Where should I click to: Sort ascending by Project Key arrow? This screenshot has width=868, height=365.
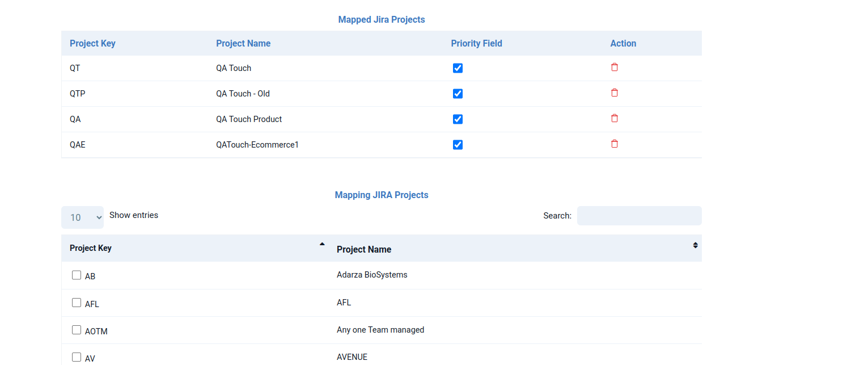coord(322,244)
